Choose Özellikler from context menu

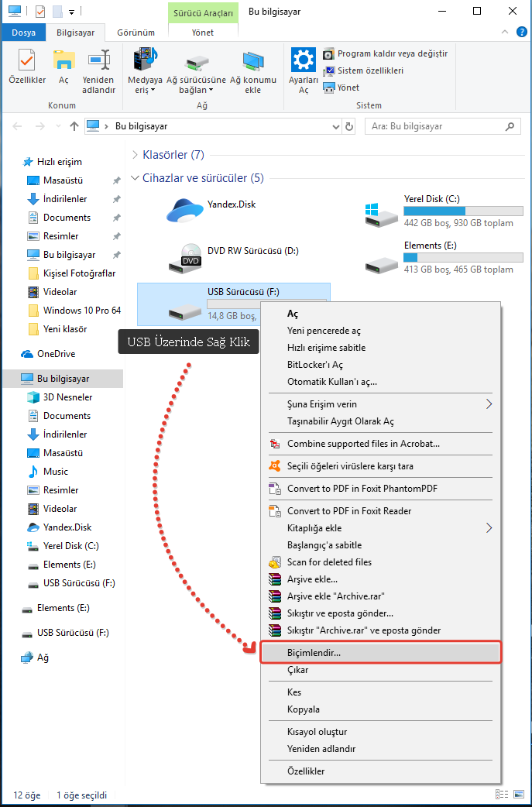(305, 771)
